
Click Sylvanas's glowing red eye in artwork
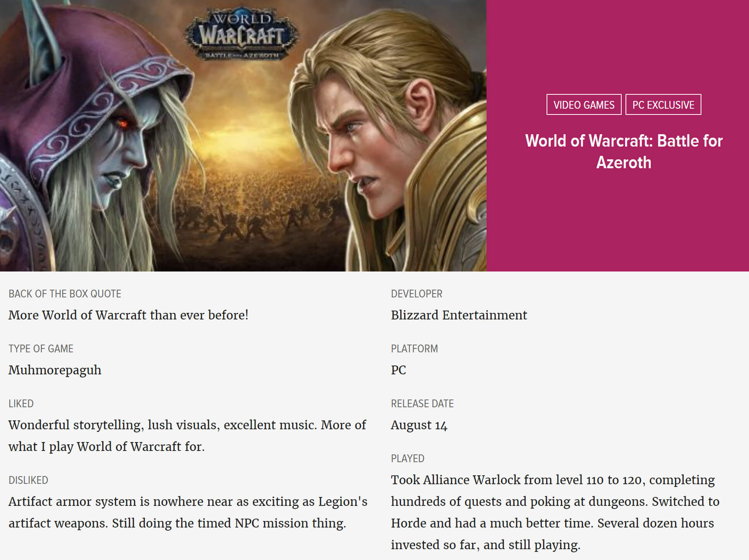[x=123, y=123]
